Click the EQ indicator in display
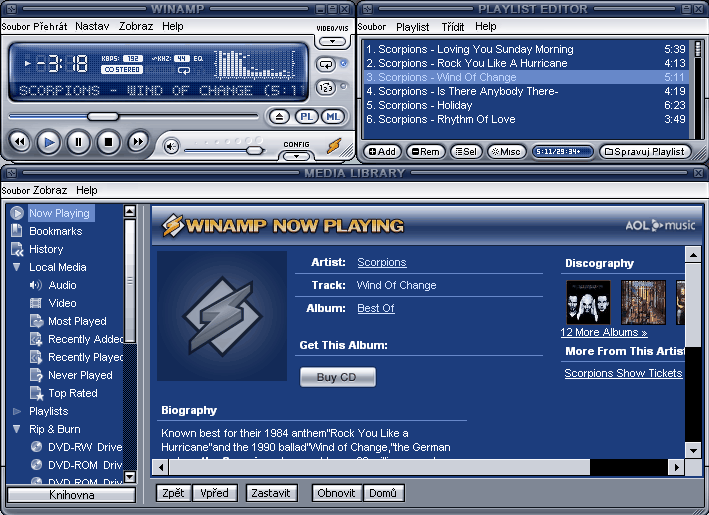This screenshot has height=515, width=709. [198, 59]
